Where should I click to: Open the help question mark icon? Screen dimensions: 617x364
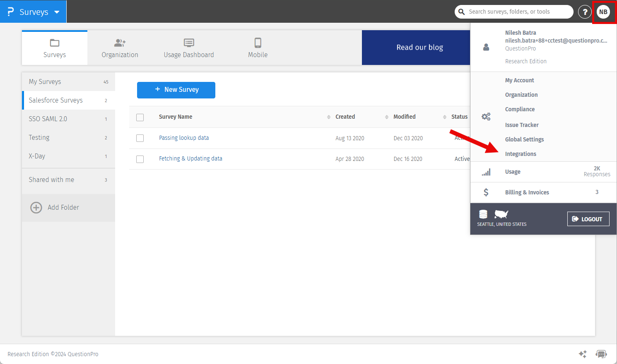[x=585, y=12]
